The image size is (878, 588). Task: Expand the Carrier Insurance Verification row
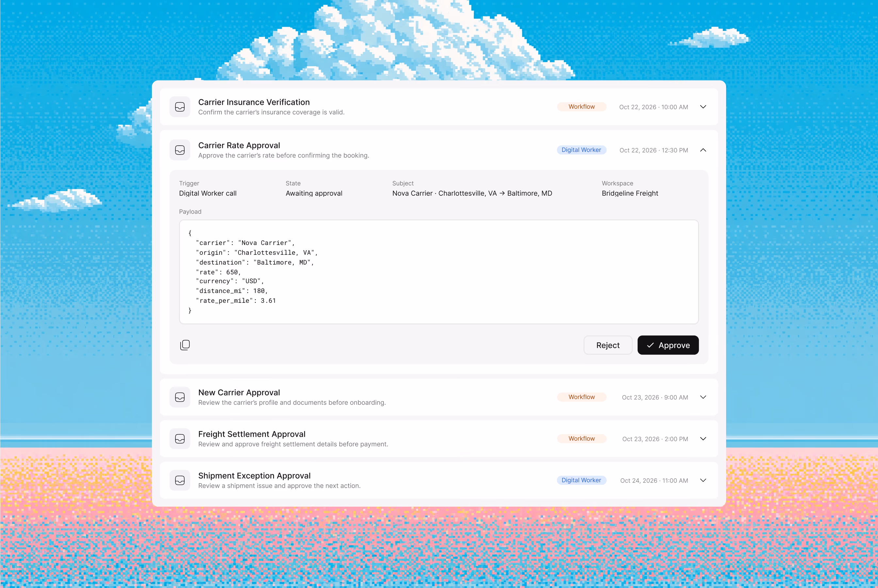(x=703, y=107)
